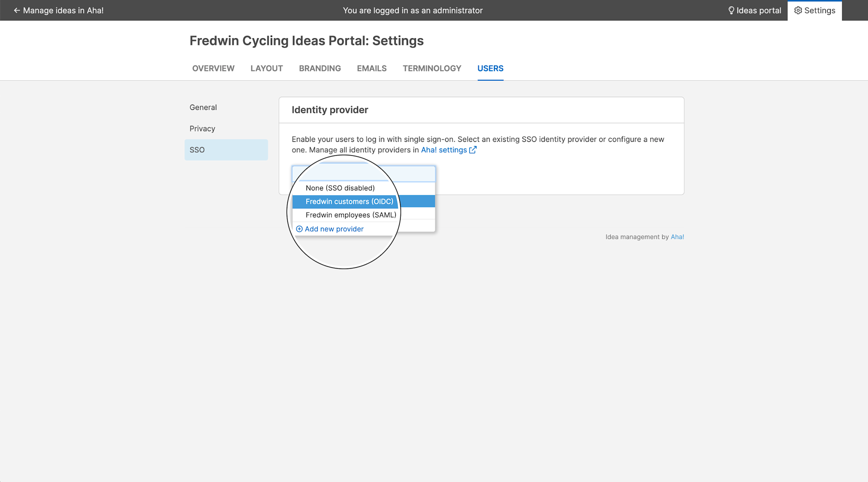868x482 pixels.
Task: Select the Terminology tab
Action: coord(431,69)
